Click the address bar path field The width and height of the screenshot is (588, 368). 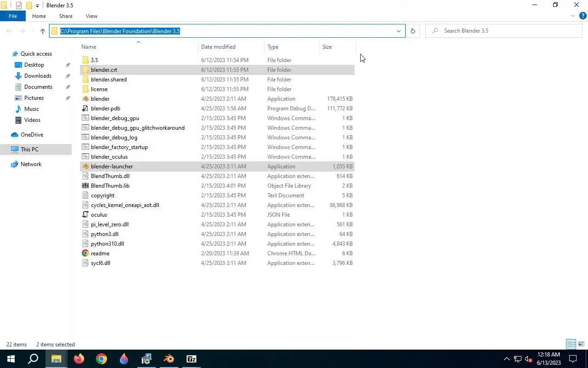coord(227,31)
